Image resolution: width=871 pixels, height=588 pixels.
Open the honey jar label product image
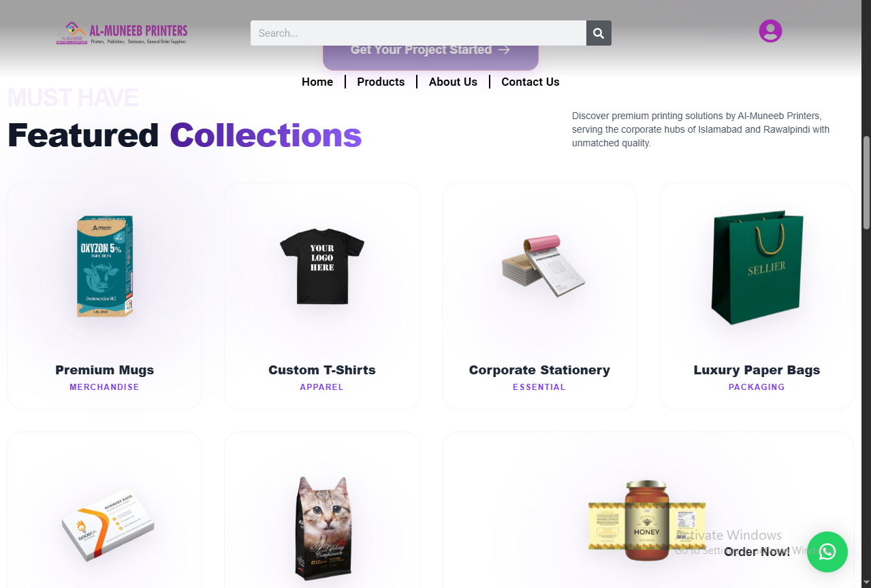(x=647, y=521)
